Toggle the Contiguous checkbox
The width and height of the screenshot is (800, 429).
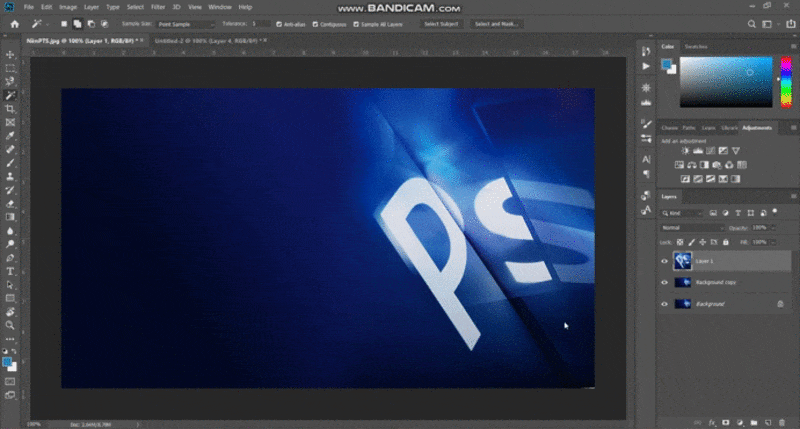tap(315, 24)
